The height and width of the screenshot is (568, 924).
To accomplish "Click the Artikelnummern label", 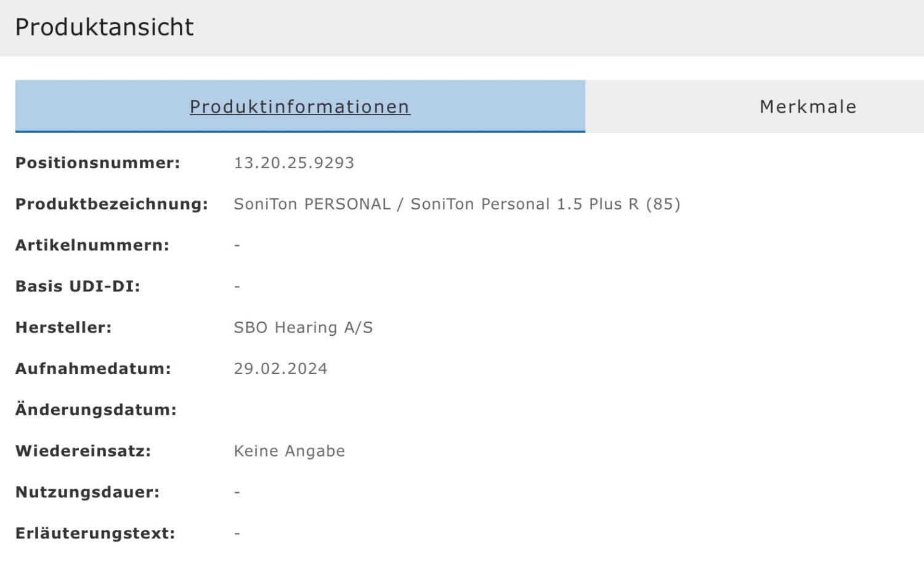I will 92,245.
